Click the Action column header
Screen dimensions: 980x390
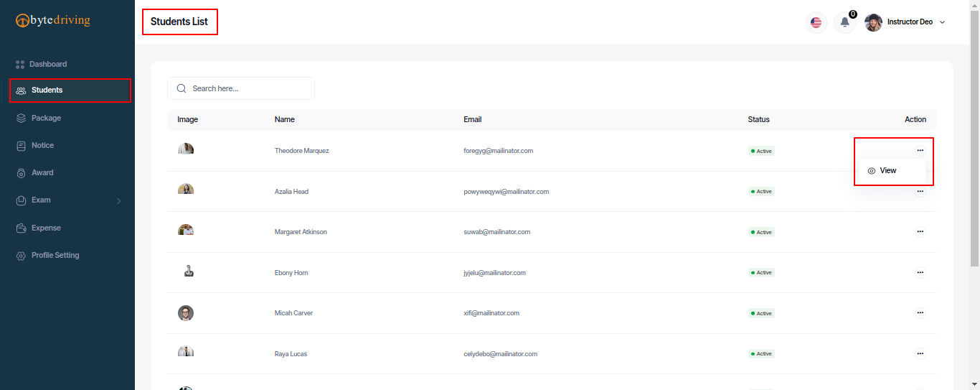(x=915, y=119)
